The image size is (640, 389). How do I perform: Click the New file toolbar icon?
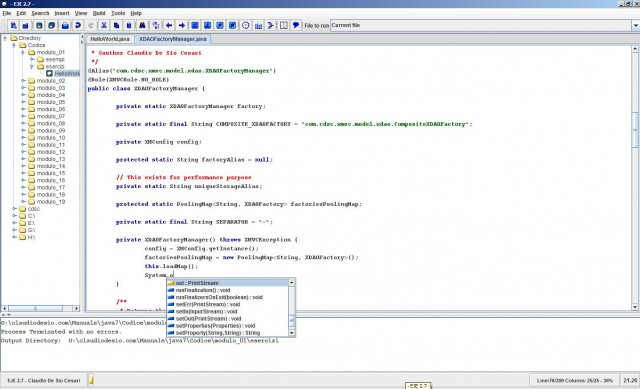(x=13, y=25)
